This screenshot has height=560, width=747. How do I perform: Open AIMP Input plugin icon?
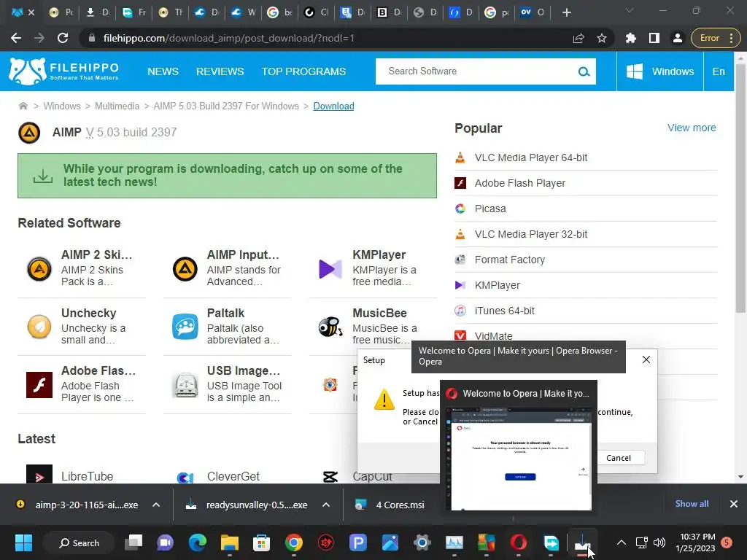pos(185,269)
